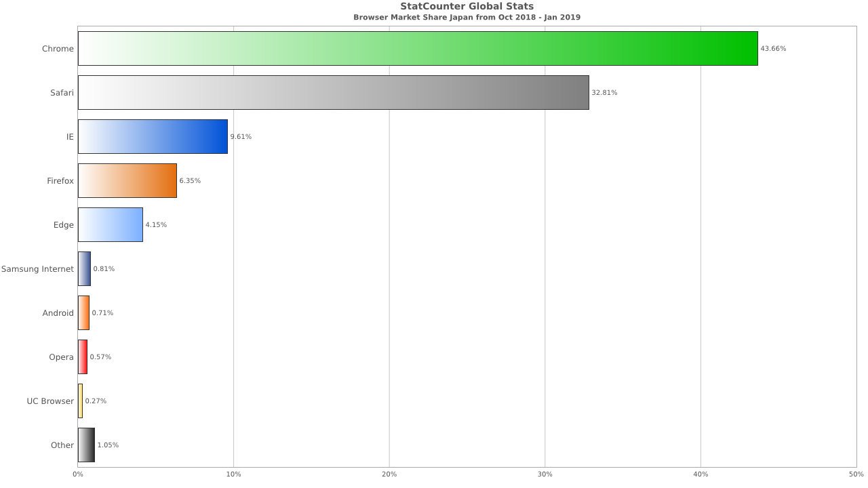Viewport: 868px width, 488px height.
Task: Select the Safari market share bar
Action: (x=334, y=92)
